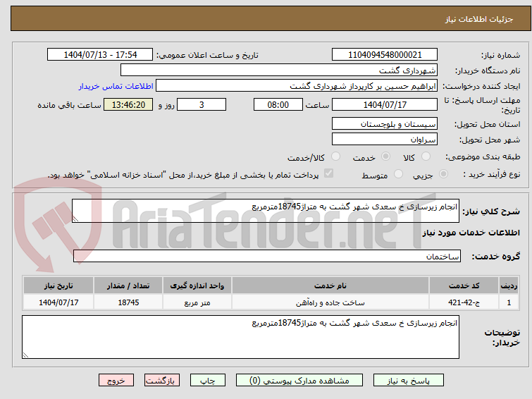Screen dimensions: 532x399
Task: Click the remaining time field 13:46:20
Action: click(128, 104)
